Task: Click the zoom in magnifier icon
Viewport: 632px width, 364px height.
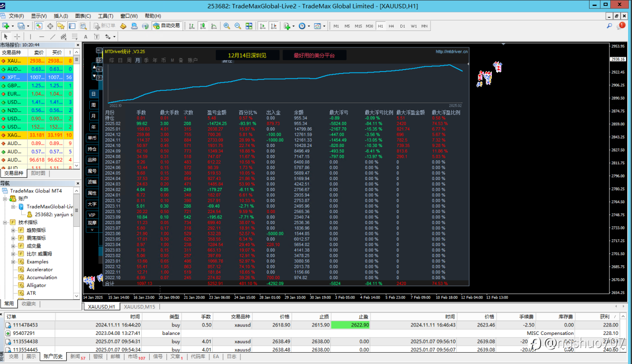Action: 227,26
